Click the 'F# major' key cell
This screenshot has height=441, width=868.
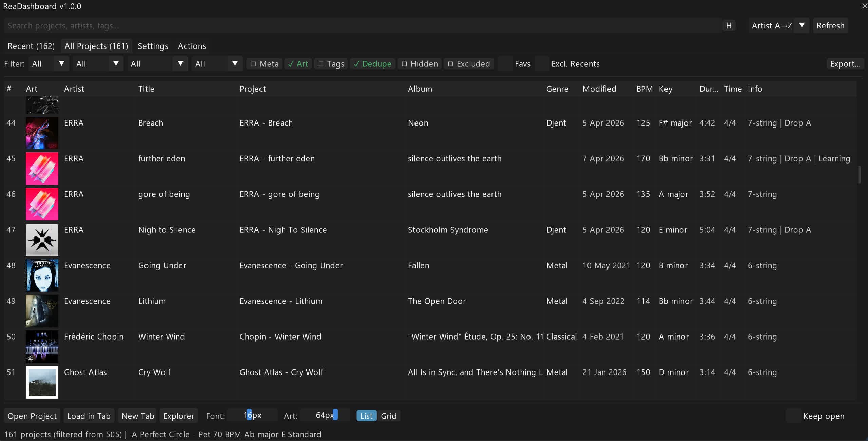click(x=675, y=123)
